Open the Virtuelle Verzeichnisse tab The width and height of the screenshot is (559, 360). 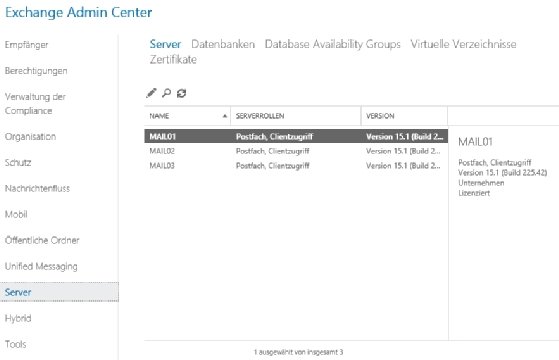pos(463,44)
